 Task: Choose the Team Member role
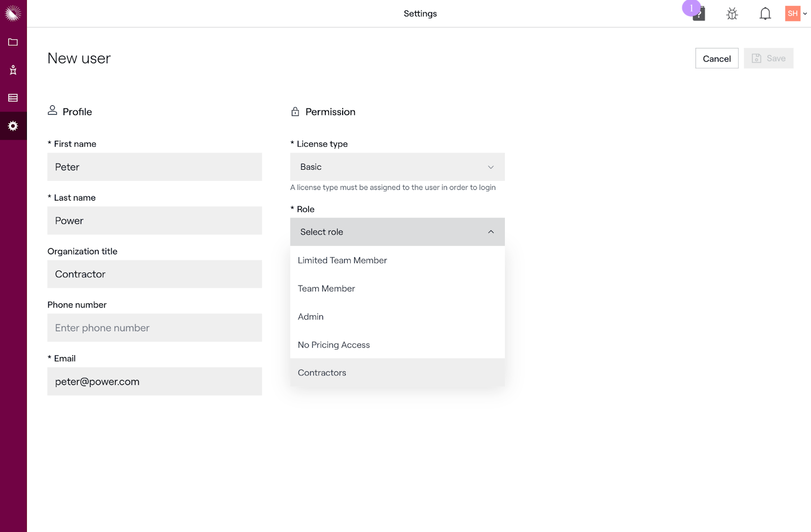[326, 288]
